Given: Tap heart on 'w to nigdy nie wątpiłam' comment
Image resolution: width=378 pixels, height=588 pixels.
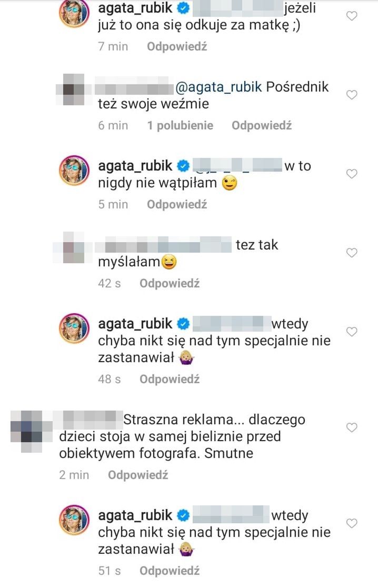Looking at the screenshot, I should pos(351,174).
